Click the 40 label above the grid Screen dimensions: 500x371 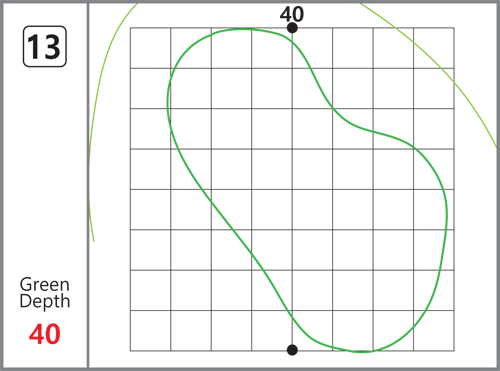pyautogui.click(x=292, y=14)
